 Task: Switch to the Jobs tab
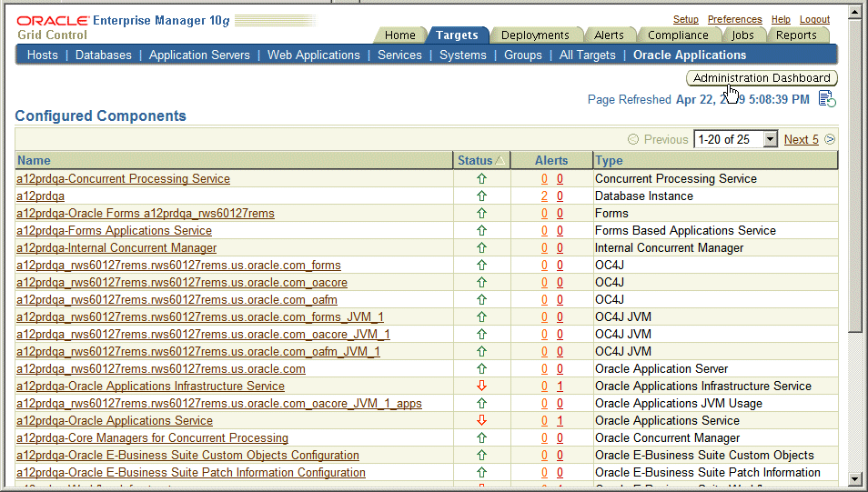point(742,35)
